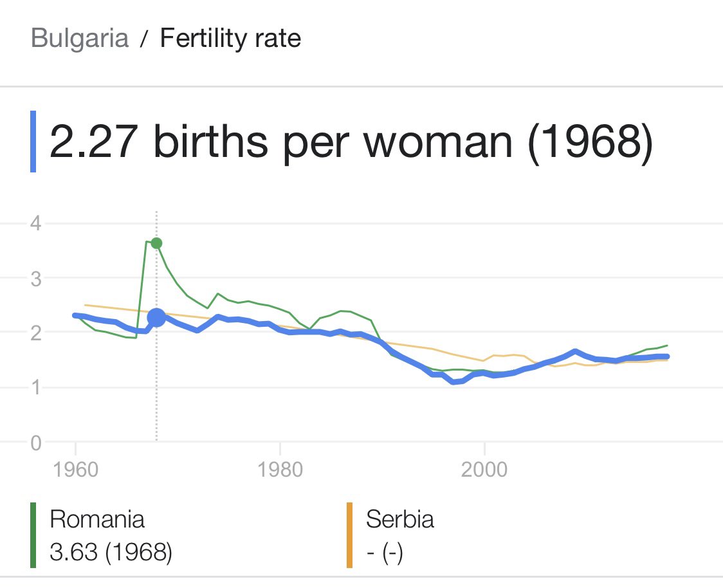723x588 pixels.
Task: Click the y-axis label 3
Action: point(36,279)
